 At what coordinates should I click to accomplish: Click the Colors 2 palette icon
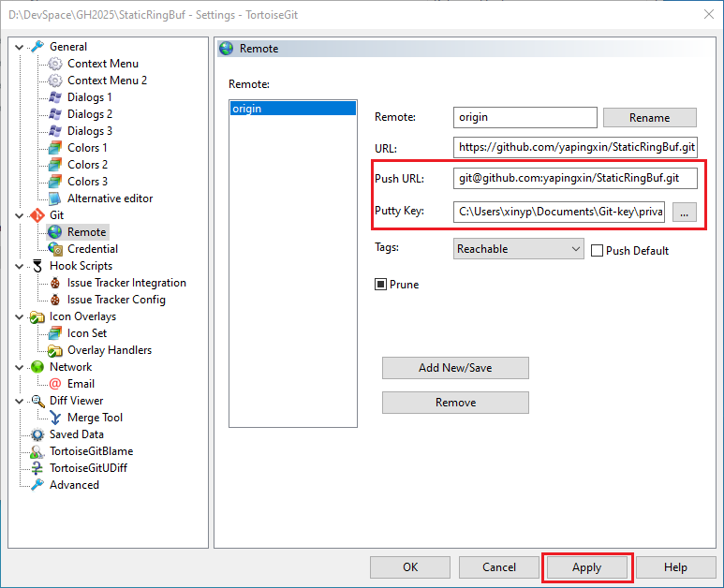[55, 164]
